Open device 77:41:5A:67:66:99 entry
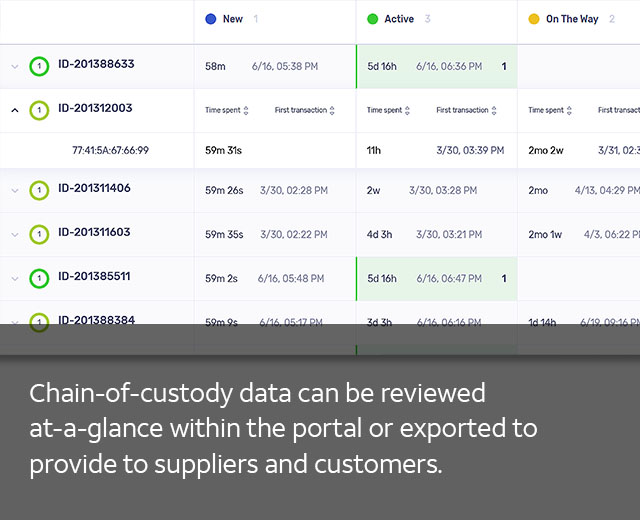Viewport: 640px width, 520px height. tap(110, 150)
